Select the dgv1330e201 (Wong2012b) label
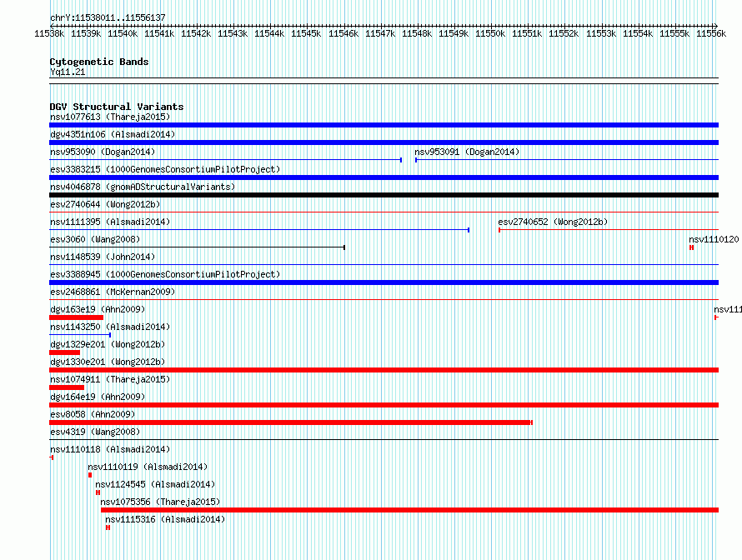 (108, 362)
